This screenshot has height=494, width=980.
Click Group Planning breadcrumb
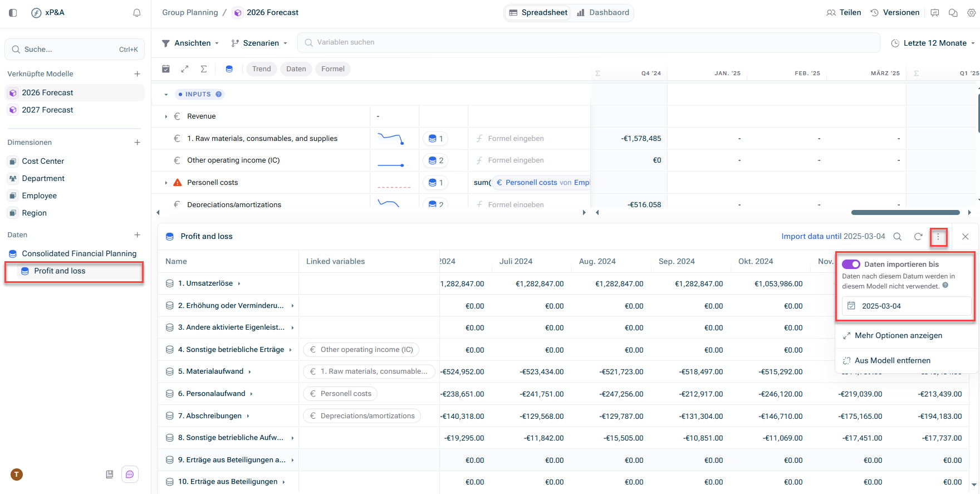pos(190,13)
